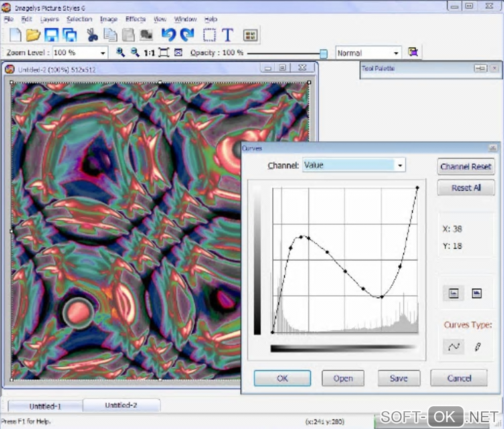Pin the Tool Palette panel
The width and height of the screenshot is (504, 429).
pyautogui.click(x=481, y=68)
